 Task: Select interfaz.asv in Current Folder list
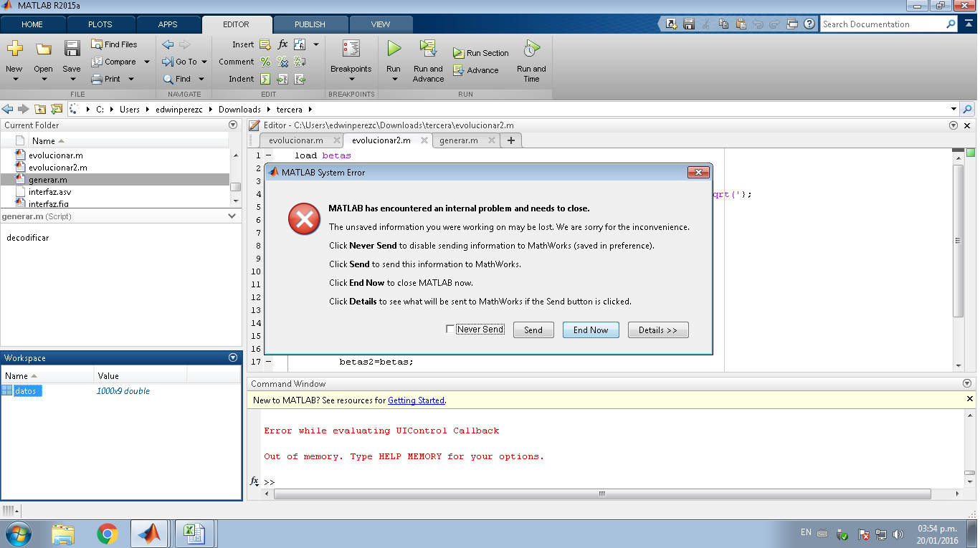point(50,191)
